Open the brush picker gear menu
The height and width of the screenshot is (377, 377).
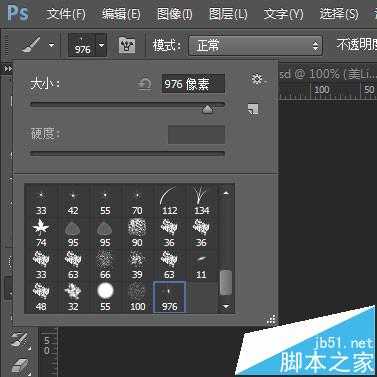click(x=257, y=79)
